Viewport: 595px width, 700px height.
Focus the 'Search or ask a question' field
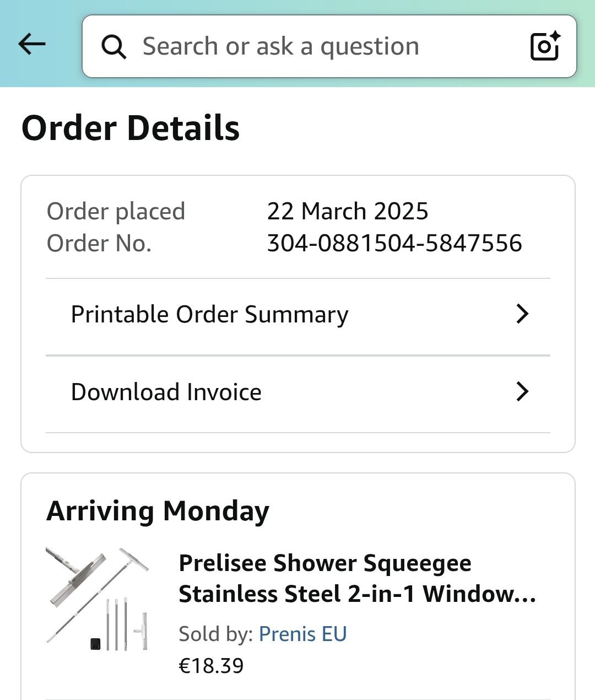tap(309, 46)
